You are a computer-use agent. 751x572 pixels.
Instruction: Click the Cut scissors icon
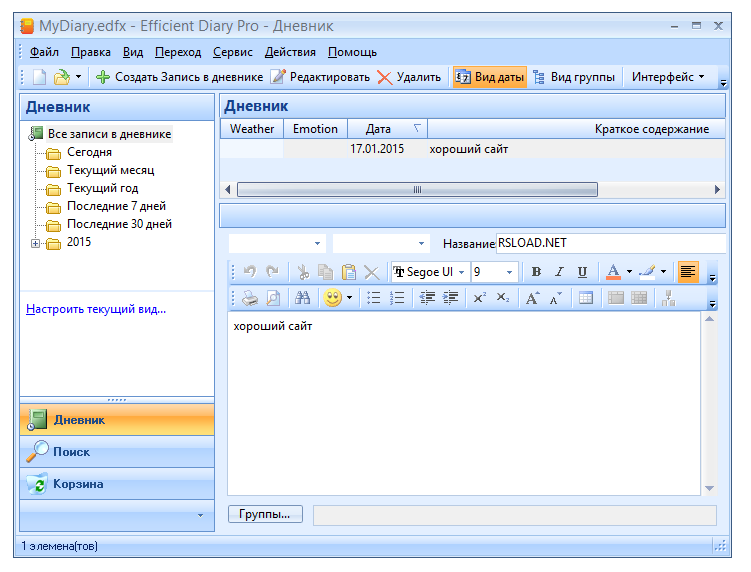point(303,272)
